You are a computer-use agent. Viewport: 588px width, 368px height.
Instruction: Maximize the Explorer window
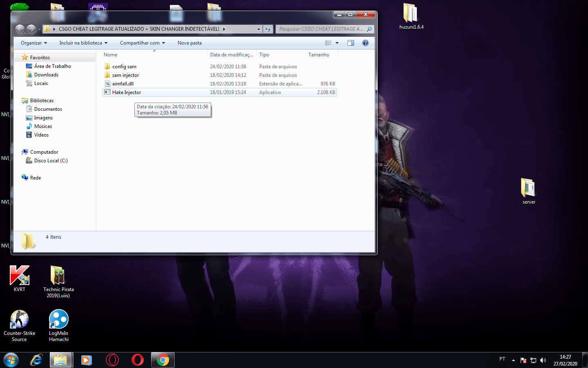pos(350,14)
